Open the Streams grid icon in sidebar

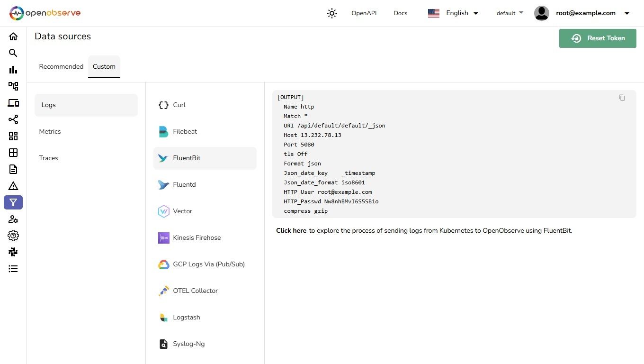tap(13, 153)
